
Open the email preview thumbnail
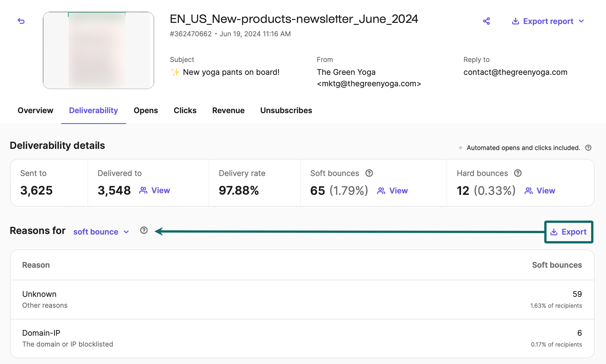tap(98, 50)
